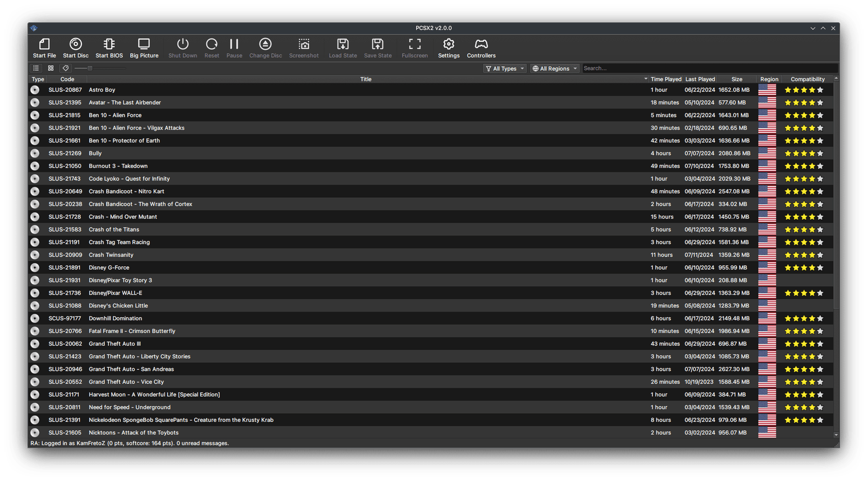Sort games by the Title column header
This screenshot has height=481, width=868.
(366, 79)
